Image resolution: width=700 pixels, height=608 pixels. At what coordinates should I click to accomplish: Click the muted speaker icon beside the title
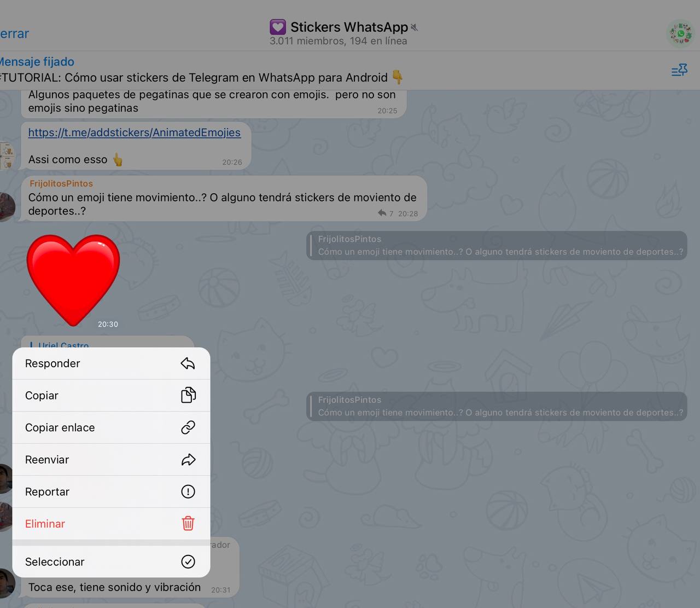(x=414, y=27)
